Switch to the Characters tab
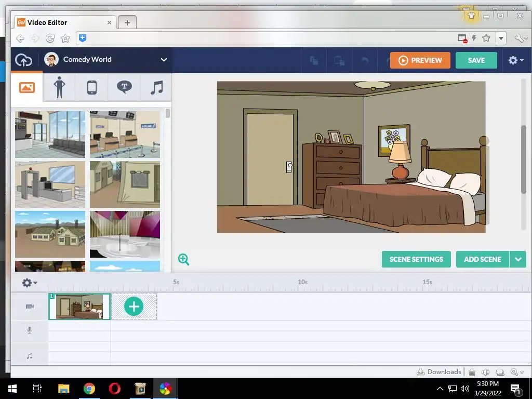532x399 pixels. (x=59, y=87)
